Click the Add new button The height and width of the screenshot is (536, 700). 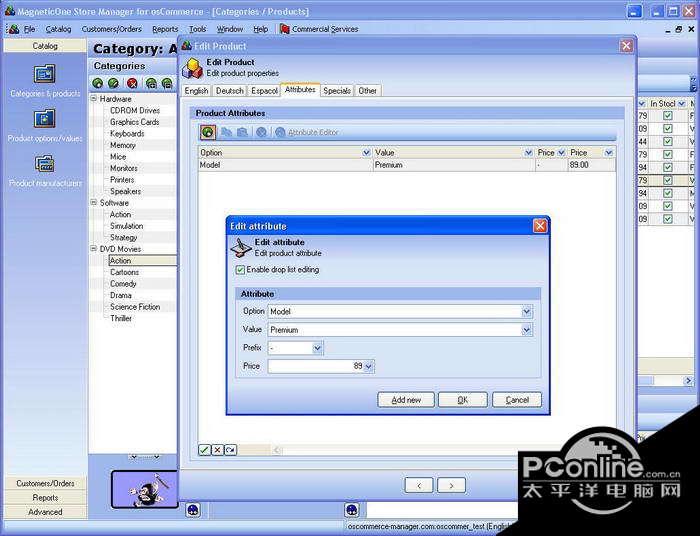click(406, 400)
